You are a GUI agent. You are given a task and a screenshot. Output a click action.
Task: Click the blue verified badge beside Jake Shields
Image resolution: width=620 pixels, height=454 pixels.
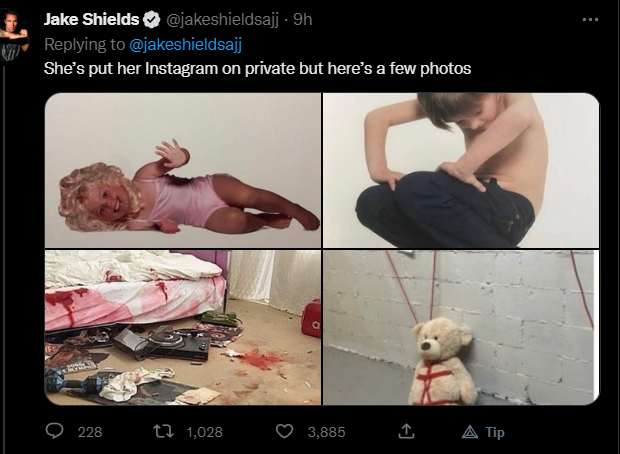coord(151,19)
